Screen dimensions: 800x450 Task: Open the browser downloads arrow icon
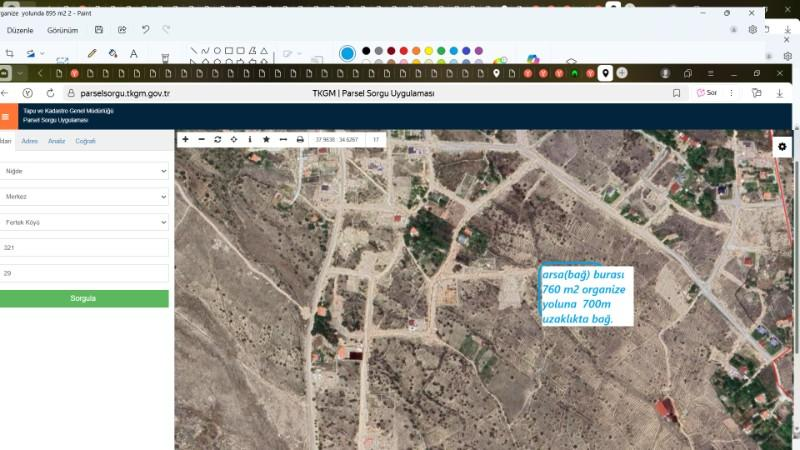click(x=780, y=93)
